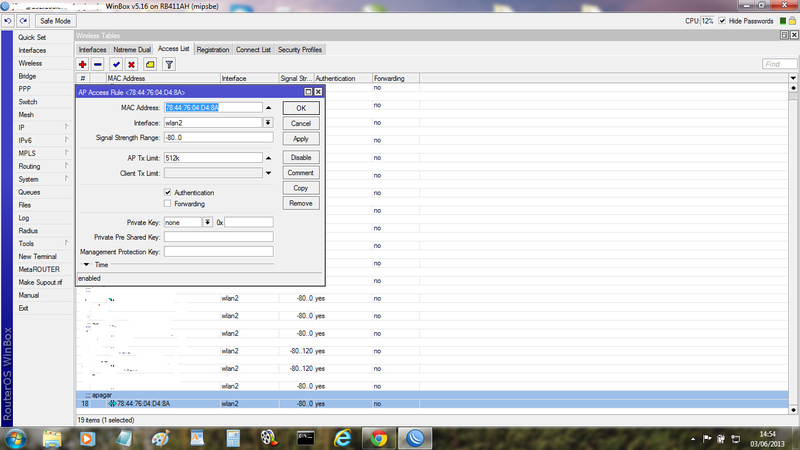Click scroll down arrow of access list
This screenshot has width=800, height=450.
[x=793, y=410]
